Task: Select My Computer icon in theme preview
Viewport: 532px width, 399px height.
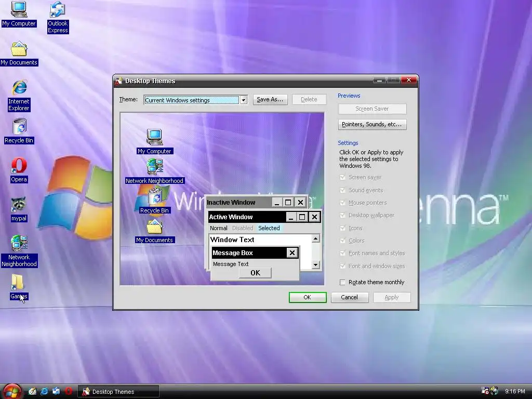Action: click(x=155, y=141)
